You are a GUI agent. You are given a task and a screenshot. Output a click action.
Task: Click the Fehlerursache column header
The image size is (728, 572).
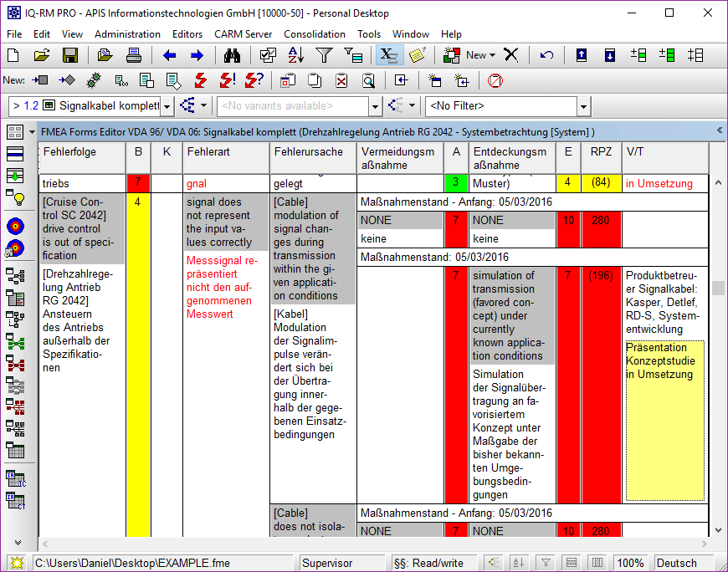click(313, 158)
